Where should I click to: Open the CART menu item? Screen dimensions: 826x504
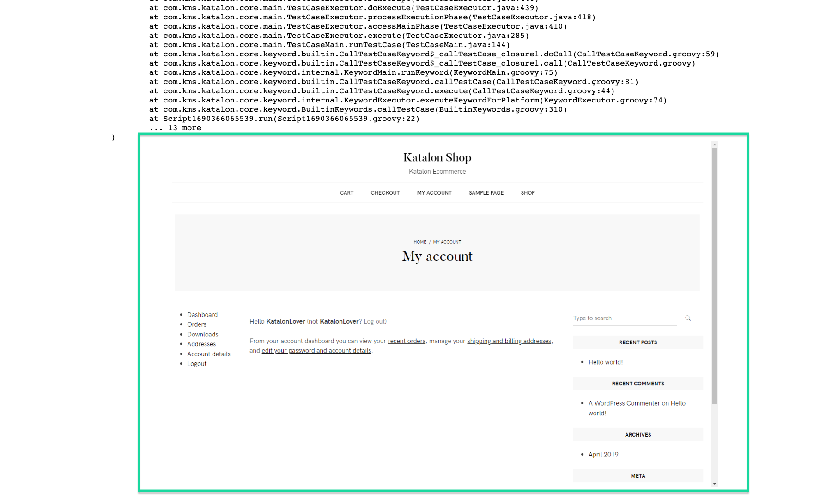coord(346,192)
